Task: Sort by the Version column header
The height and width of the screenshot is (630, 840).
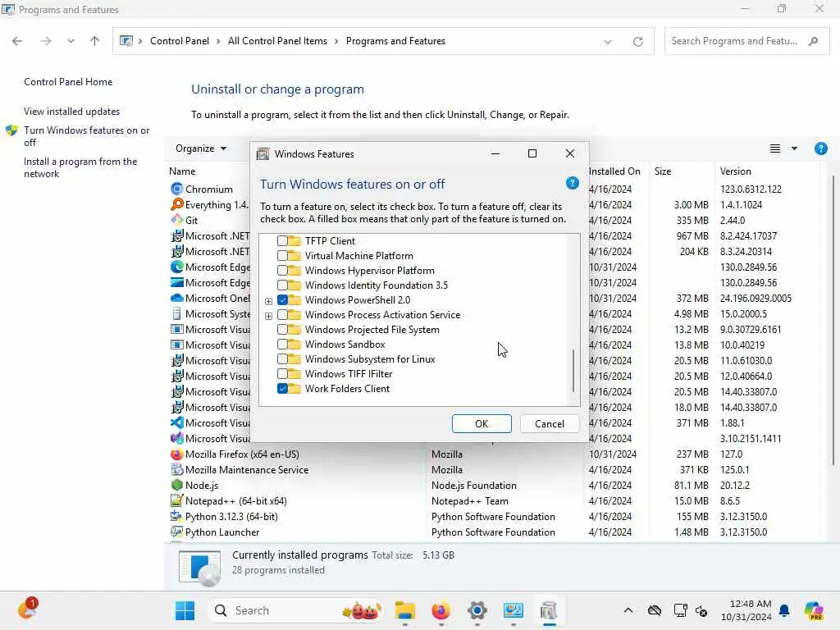Action: pyautogui.click(x=736, y=171)
